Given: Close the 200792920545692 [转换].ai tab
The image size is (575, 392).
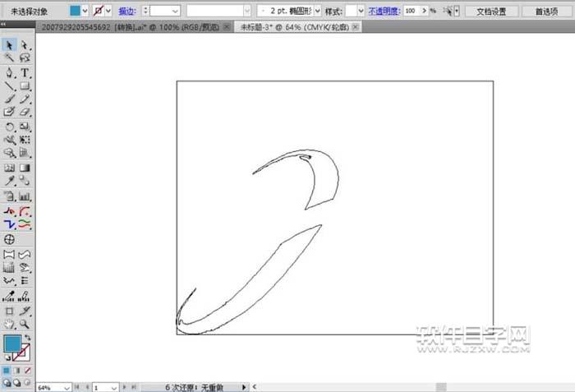Looking at the screenshot, I should (x=227, y=27).
